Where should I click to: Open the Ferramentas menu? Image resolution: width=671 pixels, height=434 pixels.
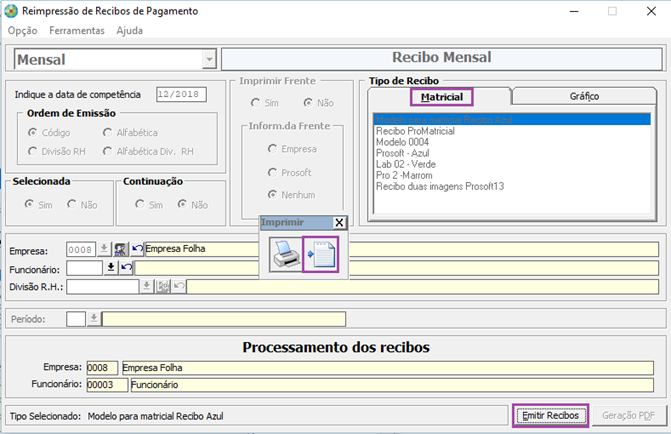(x=77, y=30)
